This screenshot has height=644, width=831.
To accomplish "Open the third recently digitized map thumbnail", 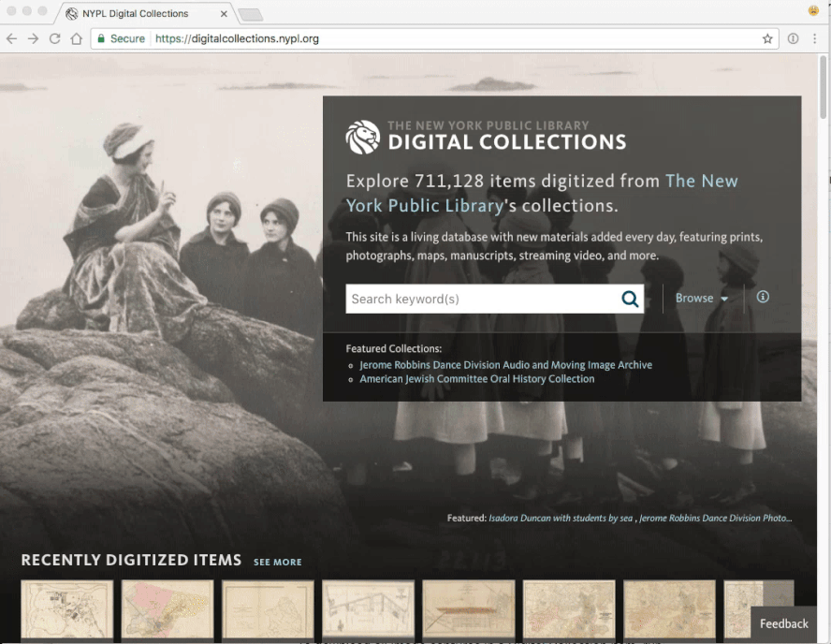I will (268, 609).
